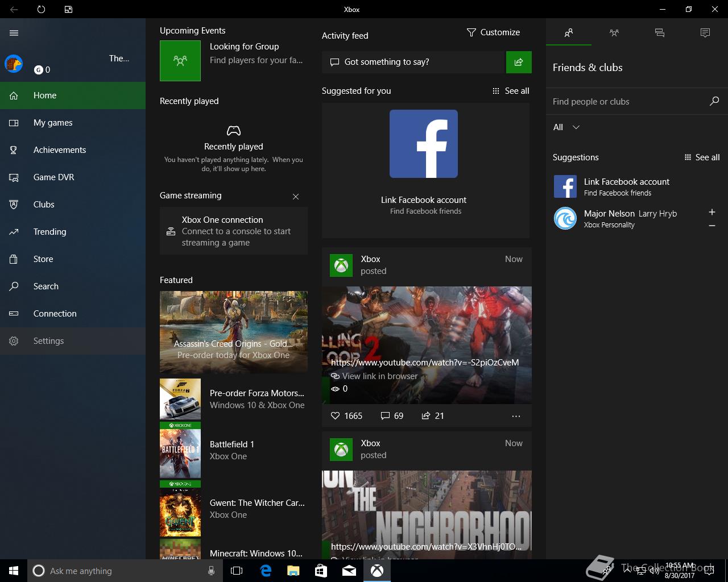Switch to Activity alerts tab icon

click(x=705, y=33)
